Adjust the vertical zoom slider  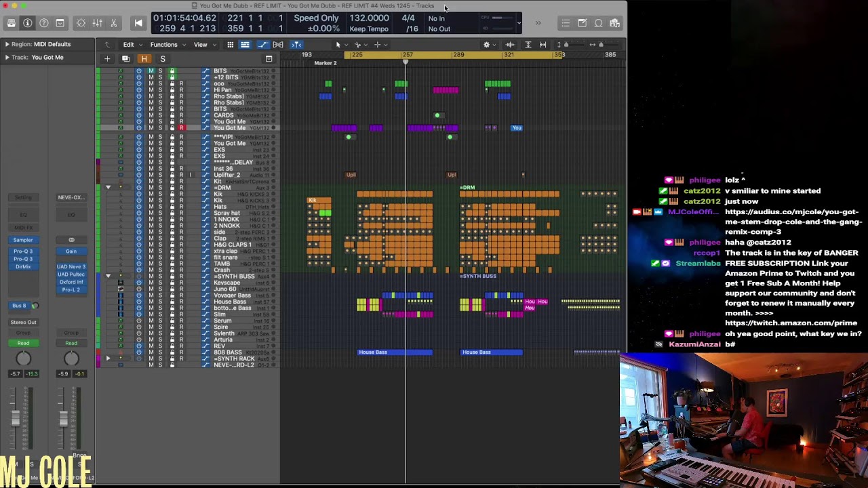click(x=565, y=45)
